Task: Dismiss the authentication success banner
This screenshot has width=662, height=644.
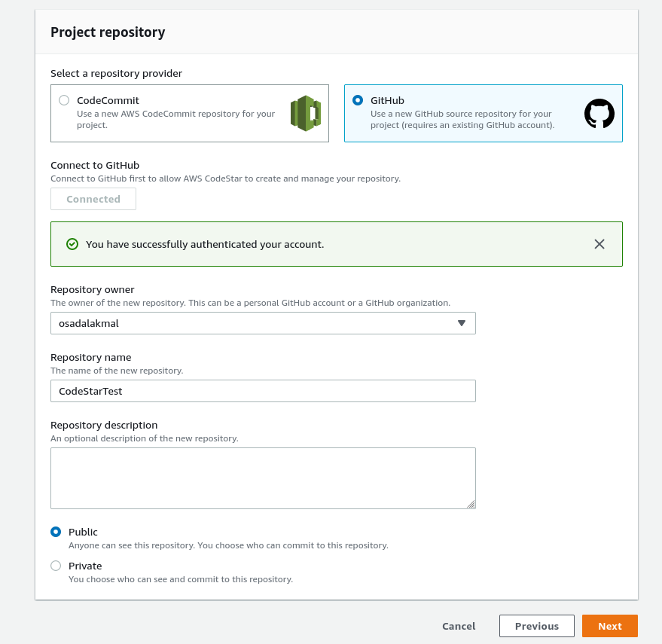Action: pos(599,244)
